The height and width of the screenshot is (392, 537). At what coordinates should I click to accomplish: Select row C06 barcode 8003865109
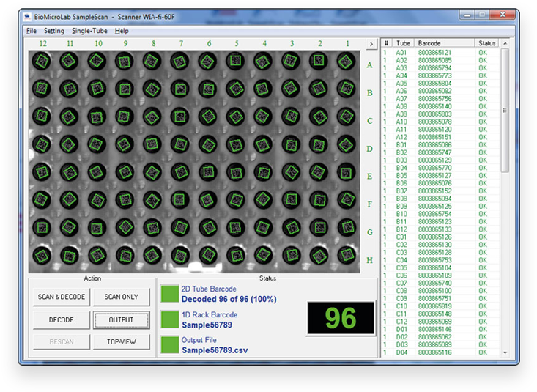click(x=440, y=275)
